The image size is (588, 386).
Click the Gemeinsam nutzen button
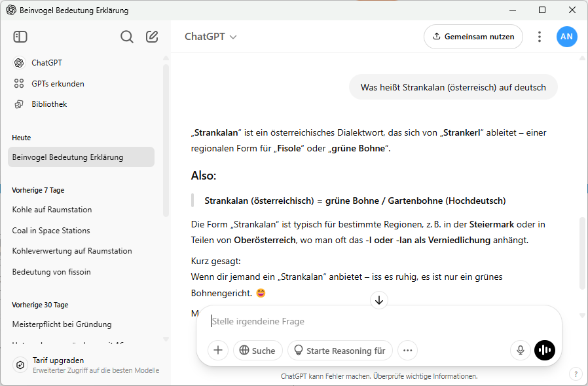pyautogui.click(x=473, y=37)
